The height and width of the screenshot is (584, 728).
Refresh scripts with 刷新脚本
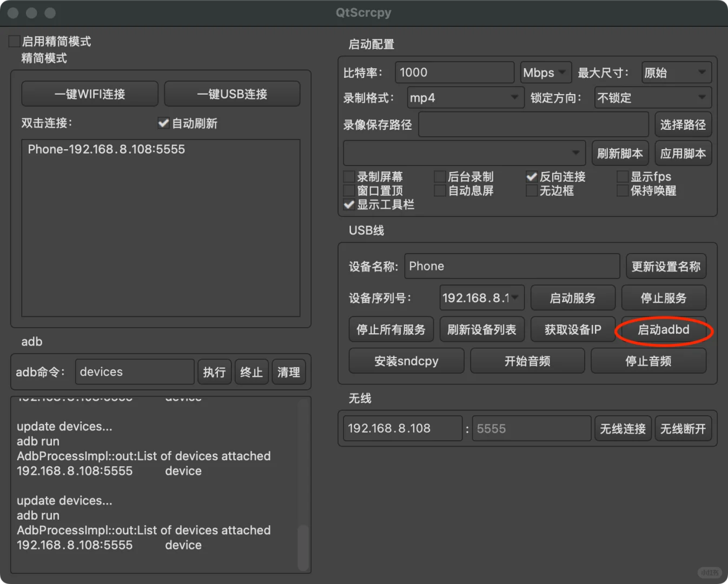(620, 153)
